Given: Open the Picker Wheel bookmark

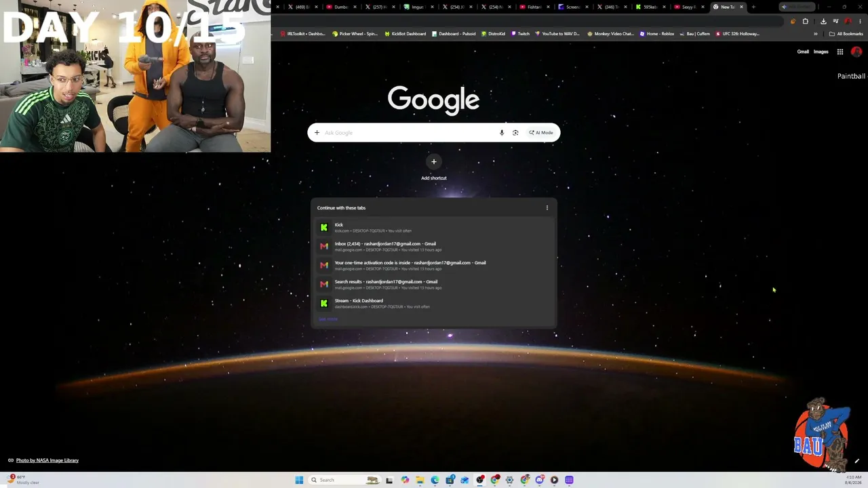Looking at the screenshot, I should point(355,34).
